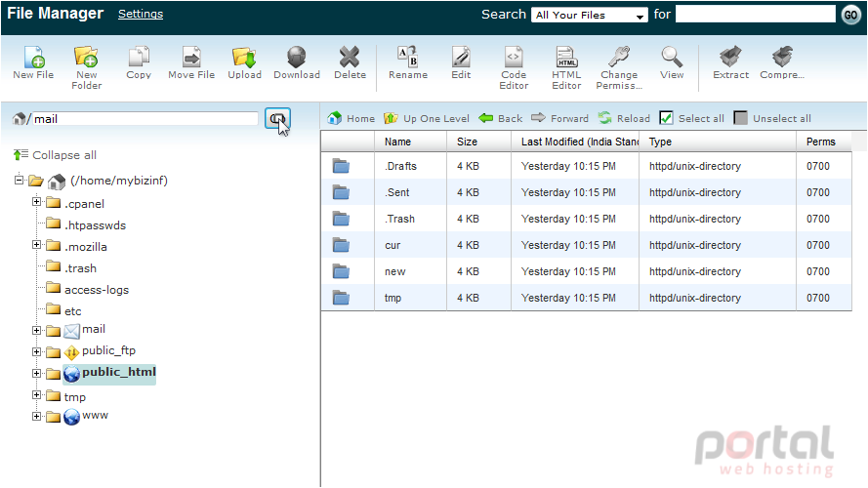Click the search text field
Screen dimensions: 868x488
pyautogui.click(x=755, y=14)
